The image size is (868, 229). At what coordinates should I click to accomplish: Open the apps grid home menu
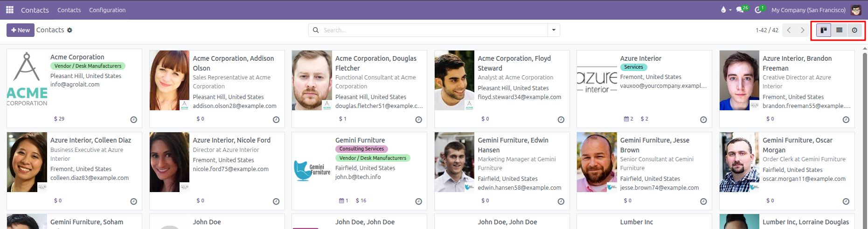click(x=10, y=10)
